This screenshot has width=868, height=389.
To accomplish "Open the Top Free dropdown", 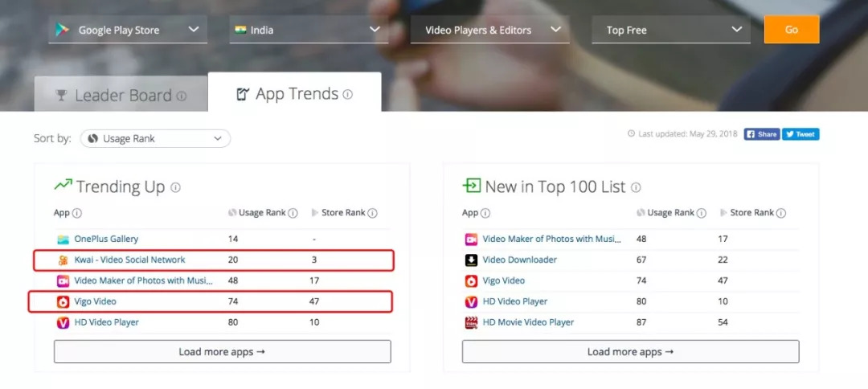I will tap(671, 29).
